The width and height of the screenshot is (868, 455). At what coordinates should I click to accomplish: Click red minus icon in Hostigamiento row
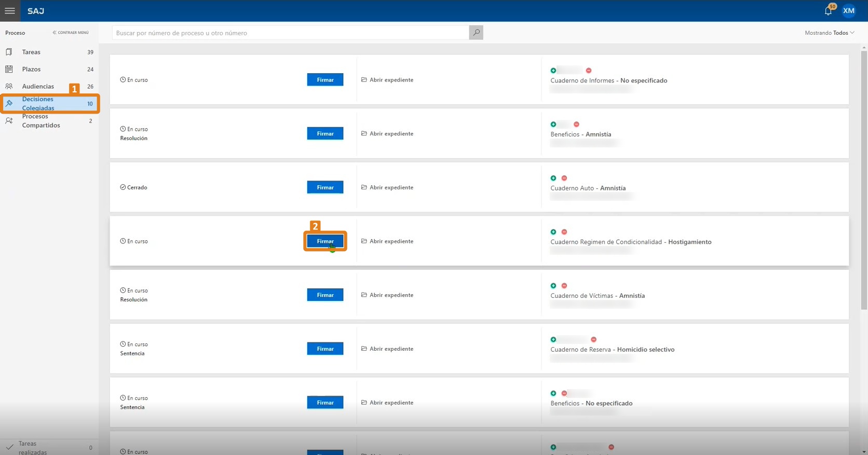564,232
